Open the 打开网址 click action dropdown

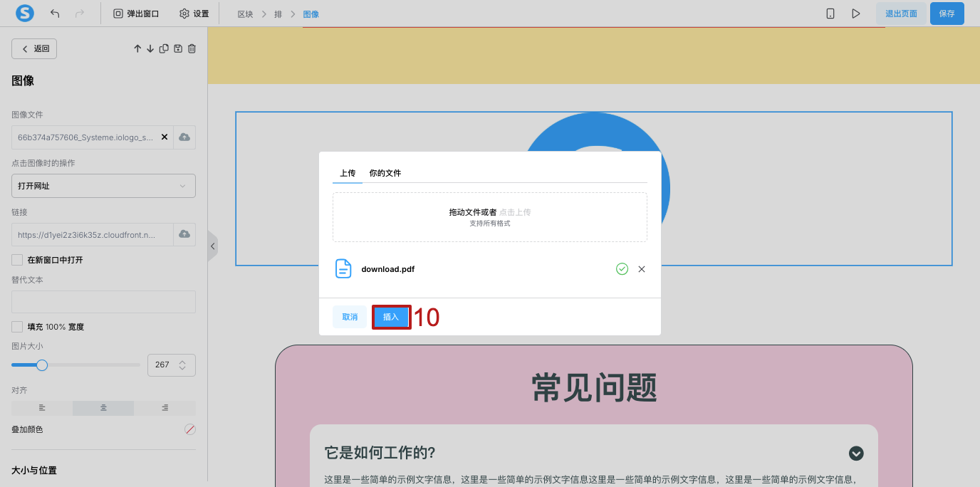point(103,186)
